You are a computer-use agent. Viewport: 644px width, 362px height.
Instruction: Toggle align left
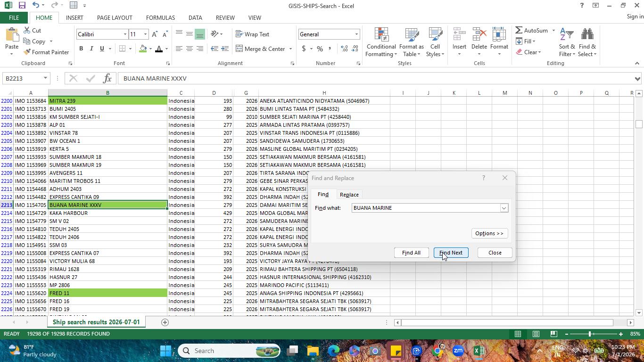179,49
